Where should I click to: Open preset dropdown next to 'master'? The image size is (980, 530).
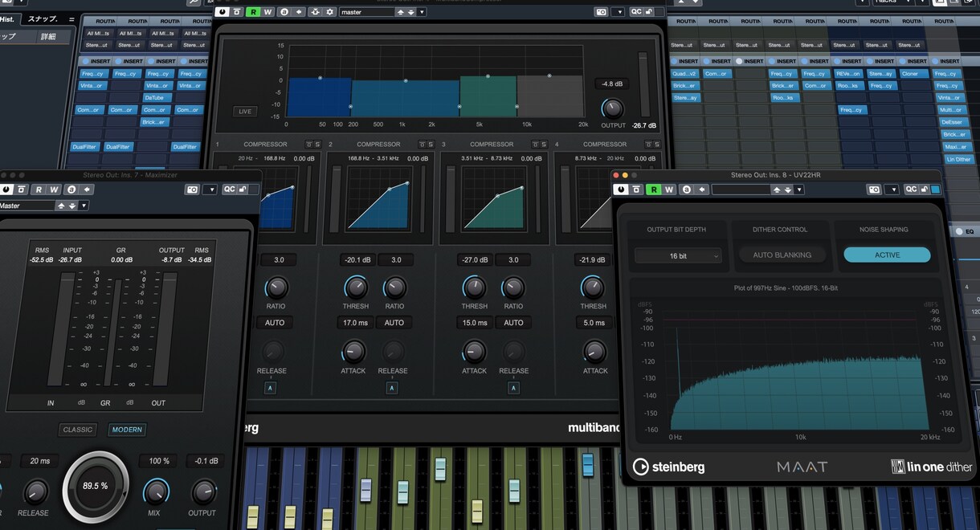[x=423, y=12]
